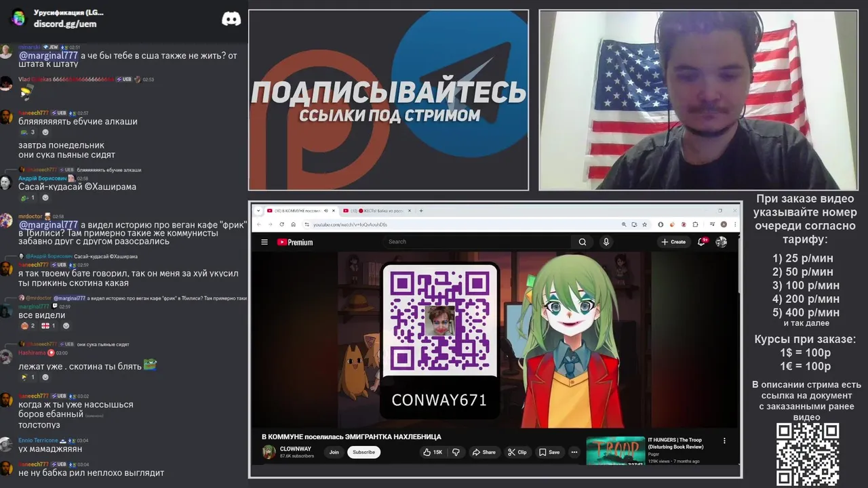Image resolution: width=868 pixels, height=488 pixels.
Task: Click the browser home icon
Action: [x=293, y=224]
